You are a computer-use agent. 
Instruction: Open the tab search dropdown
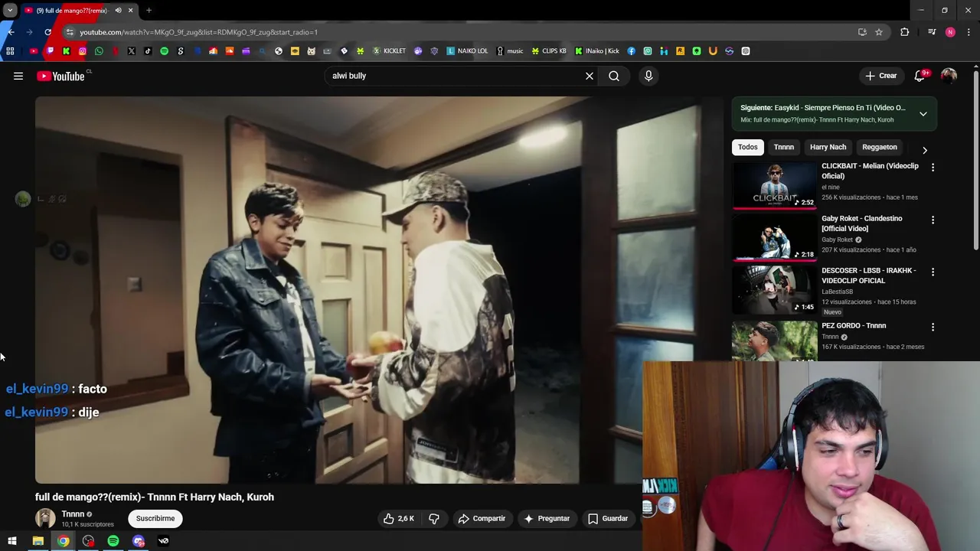pos(10,11)
